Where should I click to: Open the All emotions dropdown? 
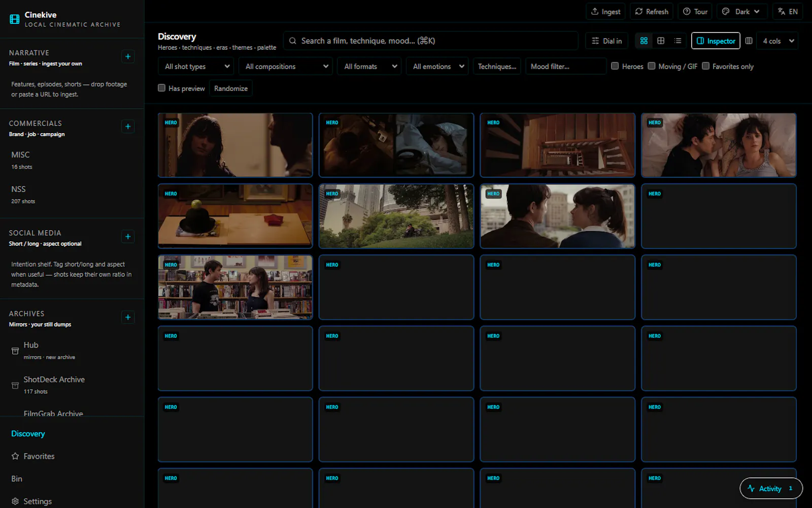(437, 67)
